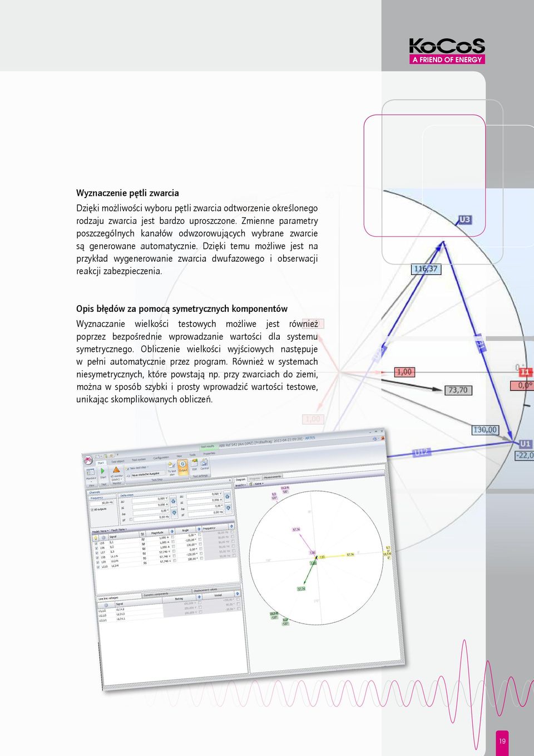
Task: Open the I/O monitor warning triangle icon
Action: (x=116, y=469)
